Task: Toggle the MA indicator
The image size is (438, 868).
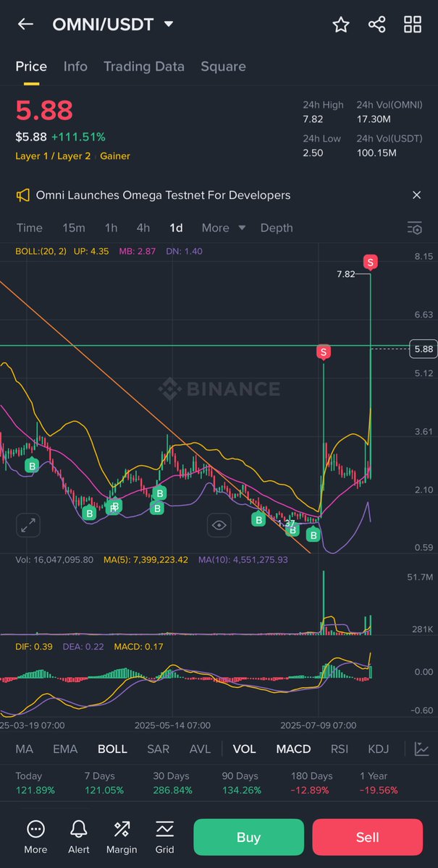Action: coord(25,749)
